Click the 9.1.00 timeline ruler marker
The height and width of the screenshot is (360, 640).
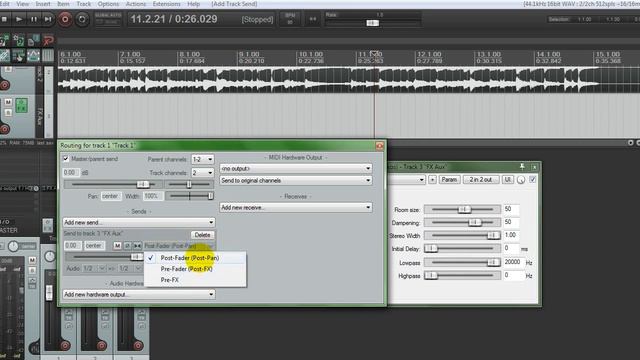click(249, 54)
